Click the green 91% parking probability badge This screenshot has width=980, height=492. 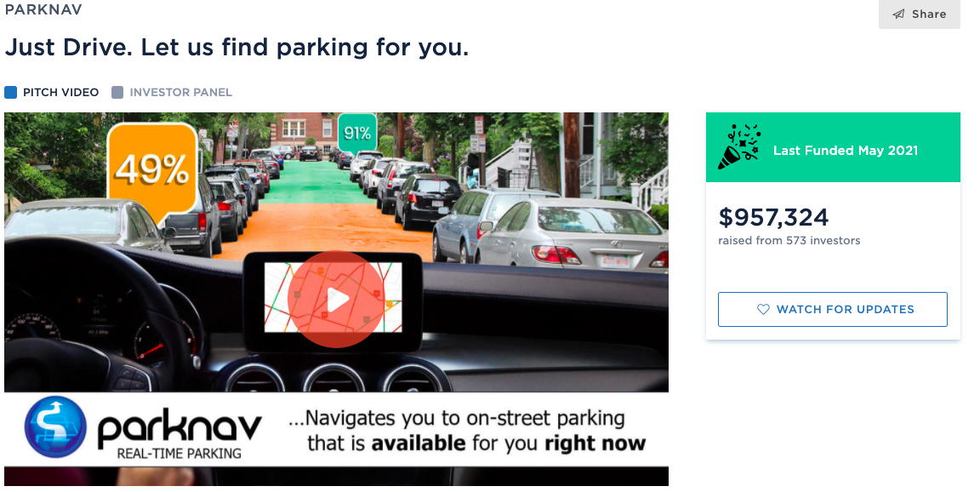[x=357, y=133]
